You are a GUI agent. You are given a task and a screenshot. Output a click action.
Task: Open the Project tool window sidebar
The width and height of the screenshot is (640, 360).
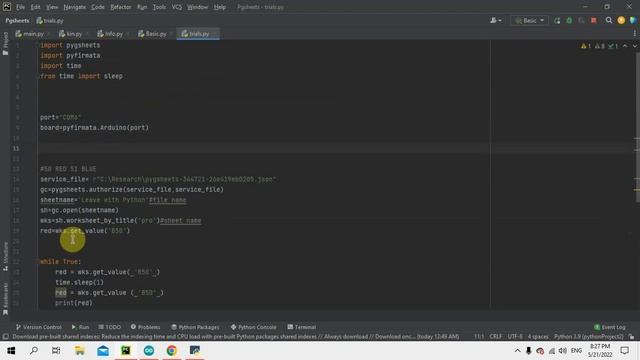pyautogui.click(x=5, y=43)
